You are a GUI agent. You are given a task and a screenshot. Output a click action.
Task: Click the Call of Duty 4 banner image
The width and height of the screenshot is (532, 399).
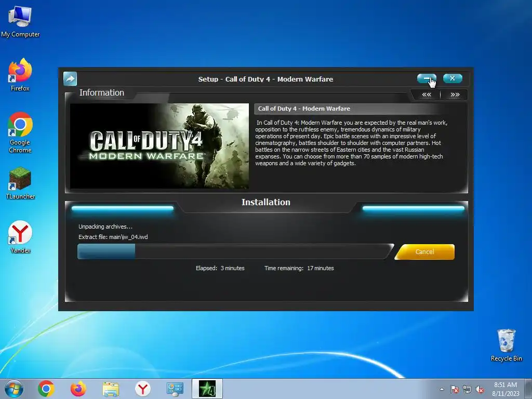159,146
